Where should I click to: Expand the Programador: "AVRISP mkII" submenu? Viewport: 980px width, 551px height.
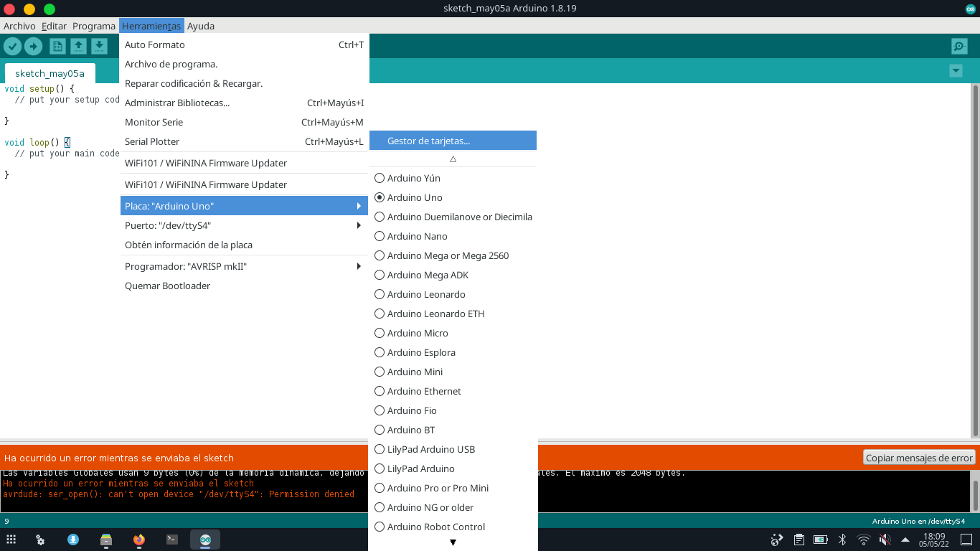click(244, 266)
